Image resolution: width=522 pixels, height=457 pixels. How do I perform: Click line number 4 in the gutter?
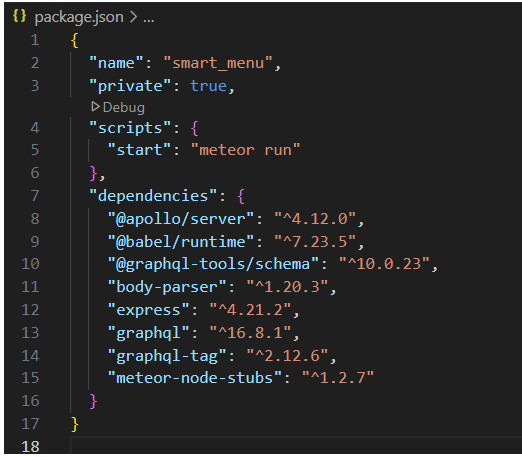point(35,128)
